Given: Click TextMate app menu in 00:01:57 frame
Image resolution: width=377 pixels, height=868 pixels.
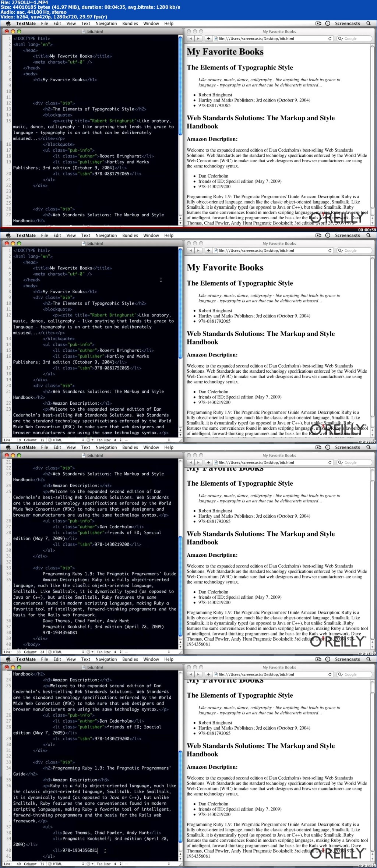Looking at the screenshot, I should [26, 235].
